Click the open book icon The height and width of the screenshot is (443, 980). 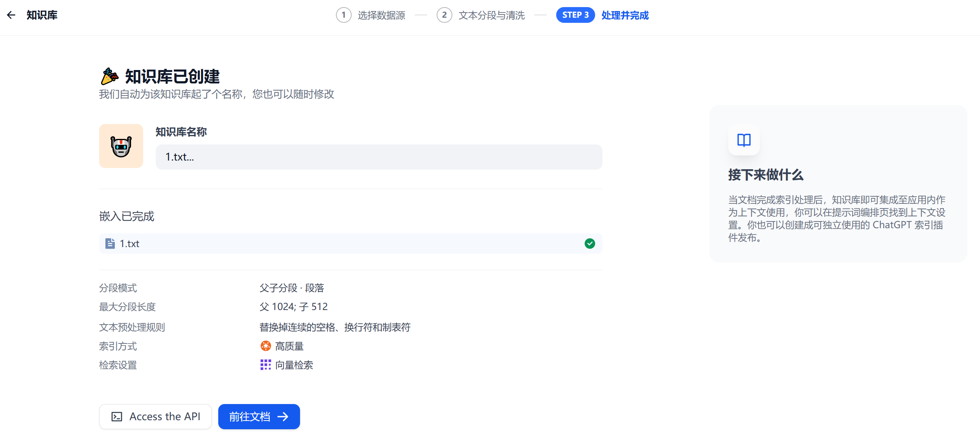(744, 140)
